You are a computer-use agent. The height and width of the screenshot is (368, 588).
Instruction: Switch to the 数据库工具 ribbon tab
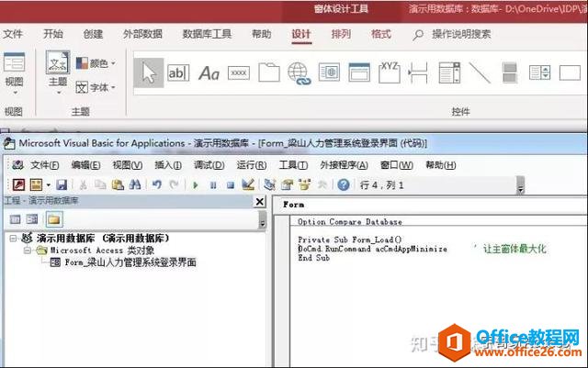pos(207,34)
